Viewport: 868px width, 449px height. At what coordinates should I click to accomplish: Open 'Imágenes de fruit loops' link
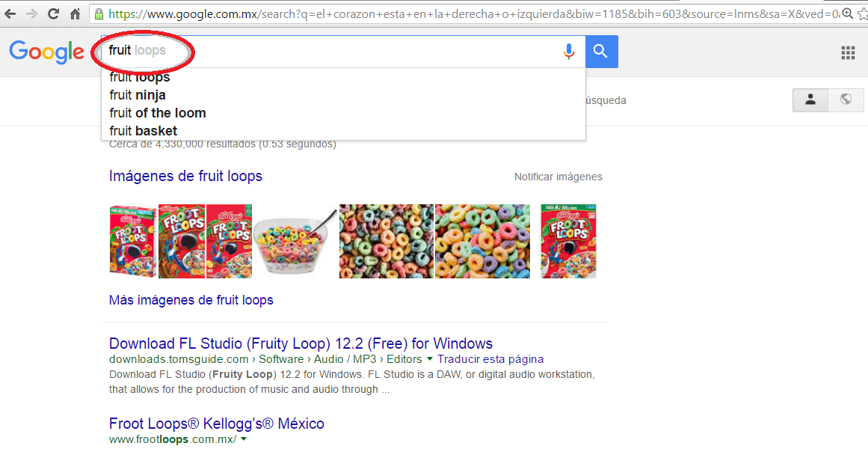(x=185, y=177)
